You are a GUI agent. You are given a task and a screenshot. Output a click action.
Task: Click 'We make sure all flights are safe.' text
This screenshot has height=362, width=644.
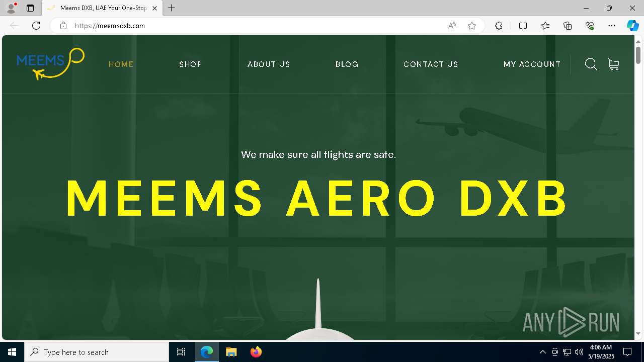(318, 154)
